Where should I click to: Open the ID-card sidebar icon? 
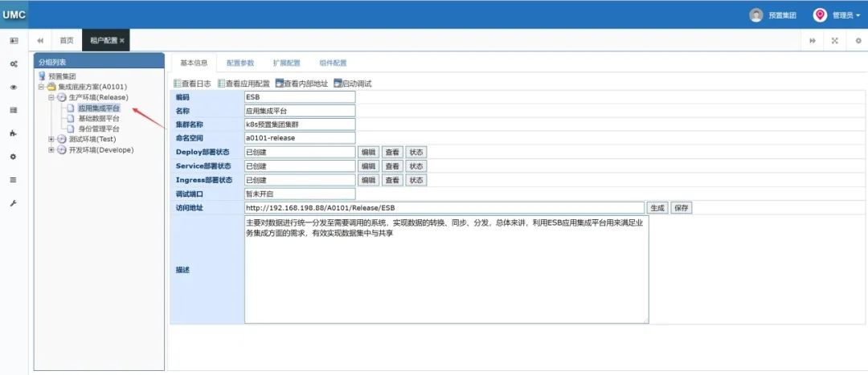pos(14,41)
